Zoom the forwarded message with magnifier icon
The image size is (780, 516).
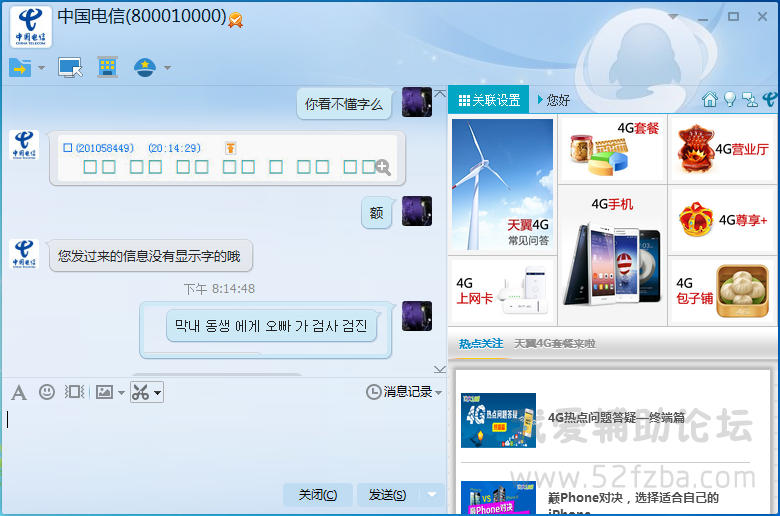383,168
